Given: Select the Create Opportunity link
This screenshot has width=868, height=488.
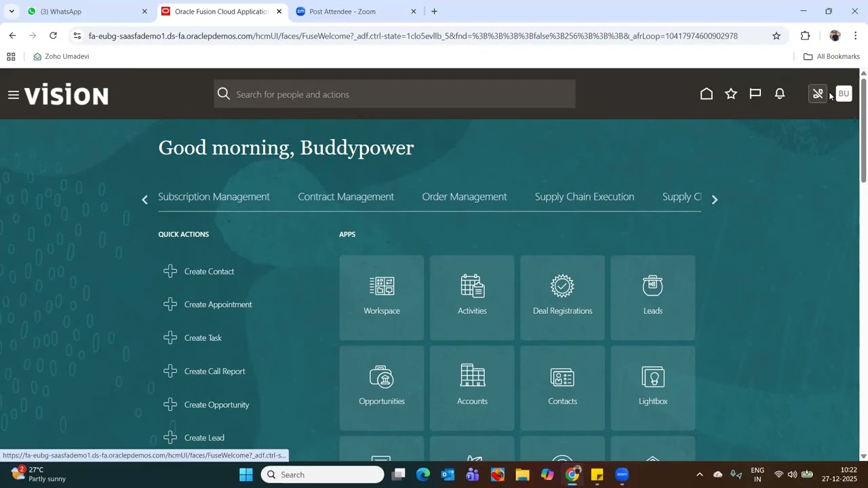Looking at the screenshot, I should click(x=216, y=405).
